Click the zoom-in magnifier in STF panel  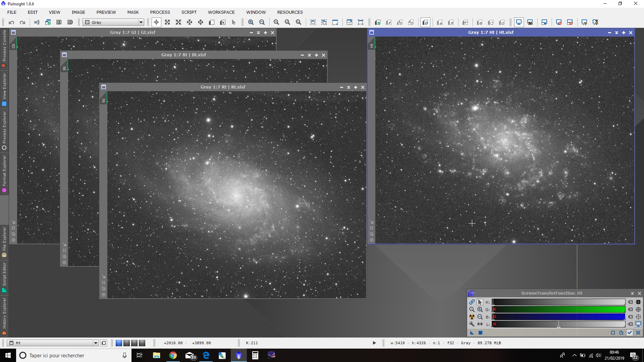point(480,309)
